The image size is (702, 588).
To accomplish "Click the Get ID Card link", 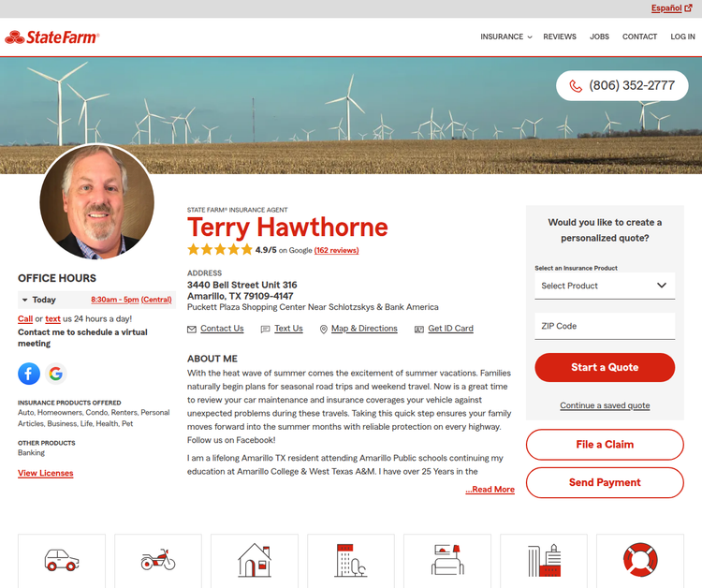I will tap(450, 329).
